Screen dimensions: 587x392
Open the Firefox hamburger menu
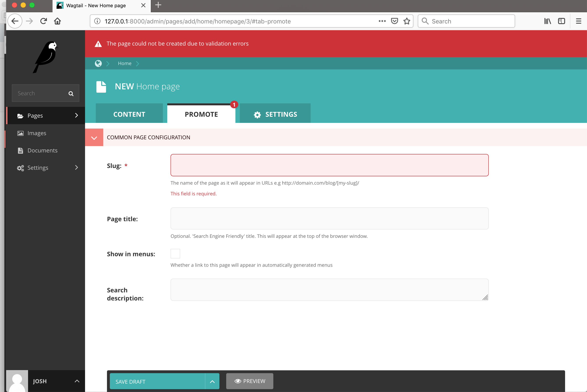coord(578,21)
